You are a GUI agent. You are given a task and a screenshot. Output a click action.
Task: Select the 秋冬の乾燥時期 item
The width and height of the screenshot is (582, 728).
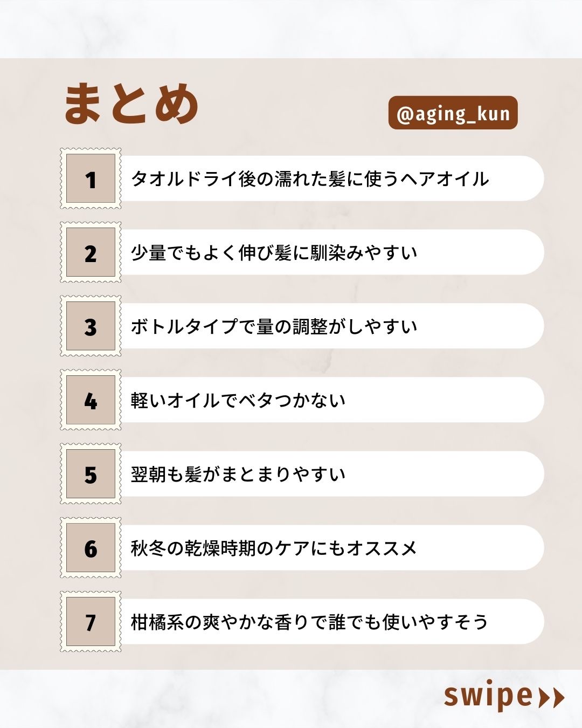click(274, 548)
